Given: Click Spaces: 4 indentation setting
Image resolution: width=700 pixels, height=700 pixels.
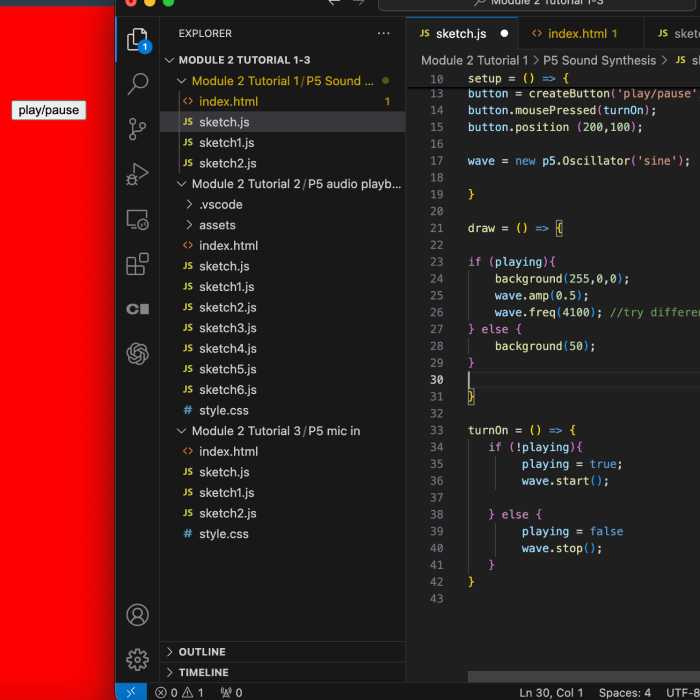Looking at the screenshot, I should pyautogui.click(x=625, y=692).
